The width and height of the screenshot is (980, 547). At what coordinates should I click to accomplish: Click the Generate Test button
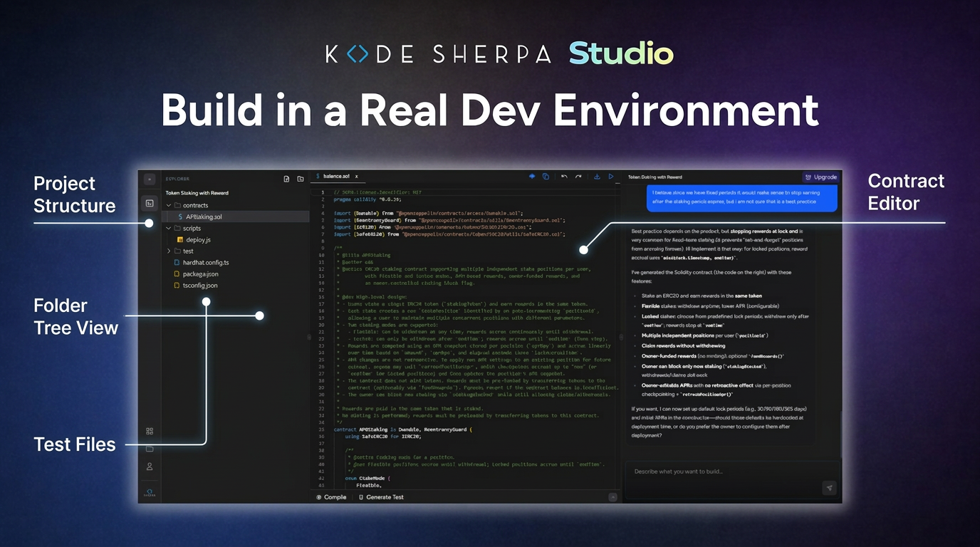[x=381, y=497]
